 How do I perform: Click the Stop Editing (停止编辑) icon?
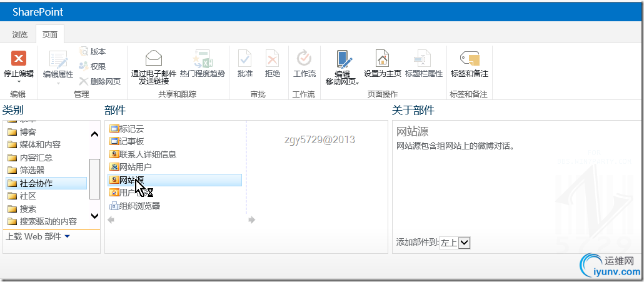[x=19, y=58]
